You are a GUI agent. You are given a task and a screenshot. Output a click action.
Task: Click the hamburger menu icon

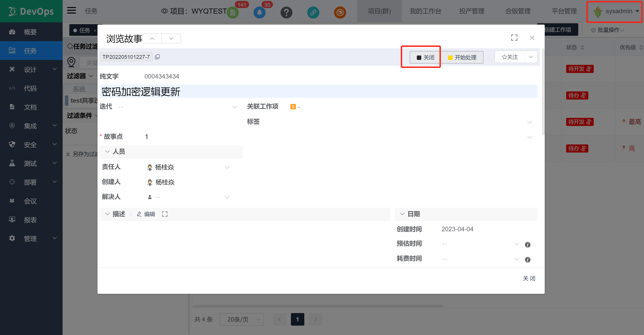click(72, 11)
